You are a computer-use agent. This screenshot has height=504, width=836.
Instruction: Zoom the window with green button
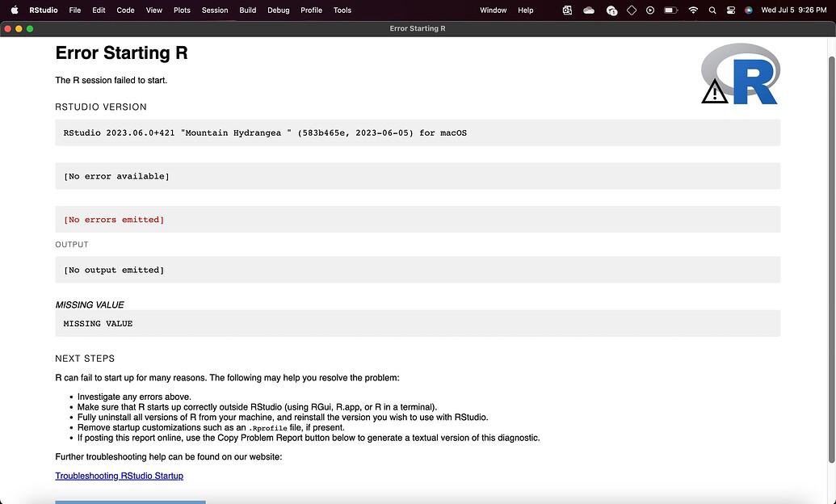(30, 29)
